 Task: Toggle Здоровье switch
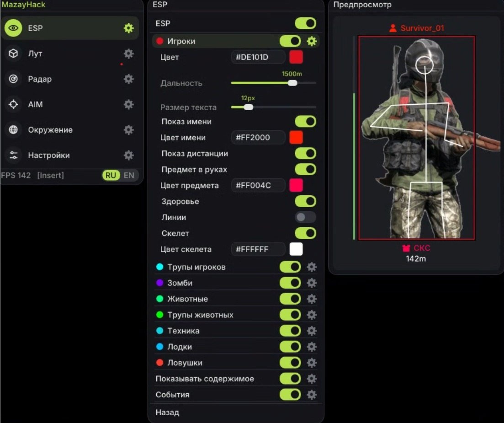pos(305,201)
